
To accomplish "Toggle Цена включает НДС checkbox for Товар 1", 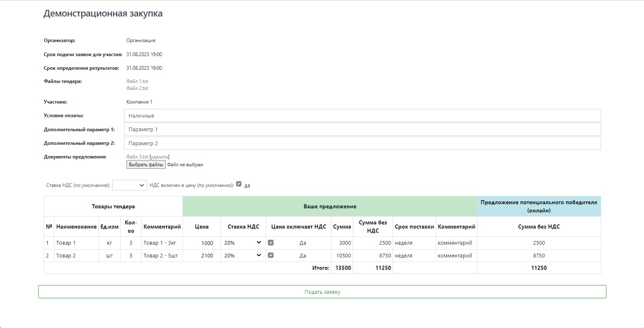I will tap(271, 243).
